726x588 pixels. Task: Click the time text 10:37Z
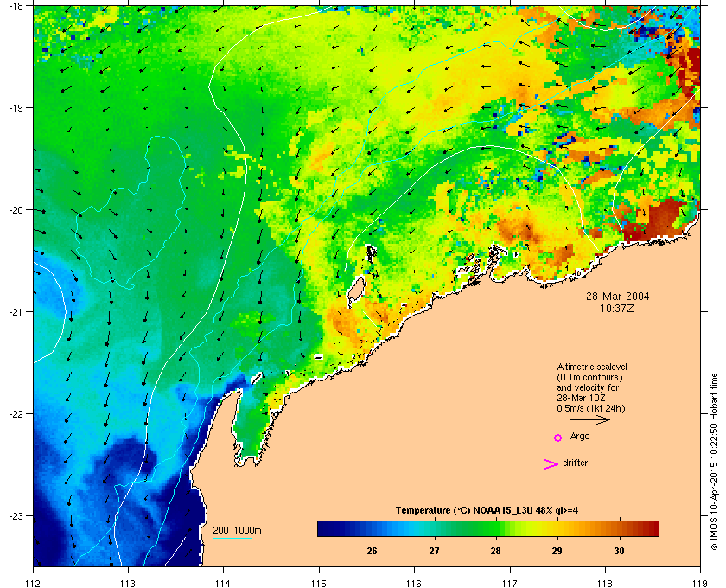tap(617, 308)
